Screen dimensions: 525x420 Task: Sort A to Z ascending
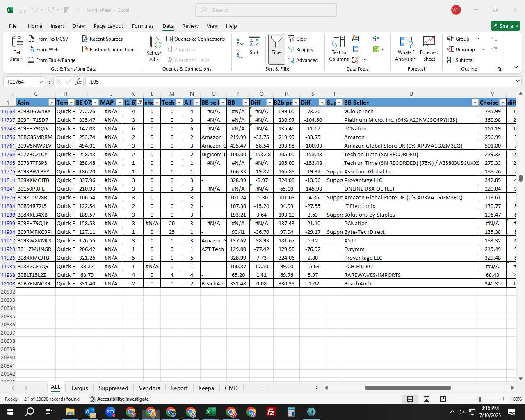(x=240, y=41)
